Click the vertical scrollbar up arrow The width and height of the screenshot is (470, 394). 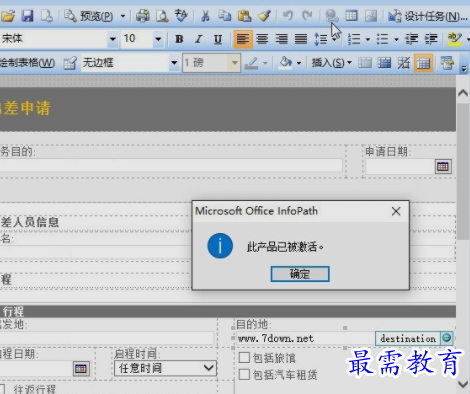tap(463, 93)
